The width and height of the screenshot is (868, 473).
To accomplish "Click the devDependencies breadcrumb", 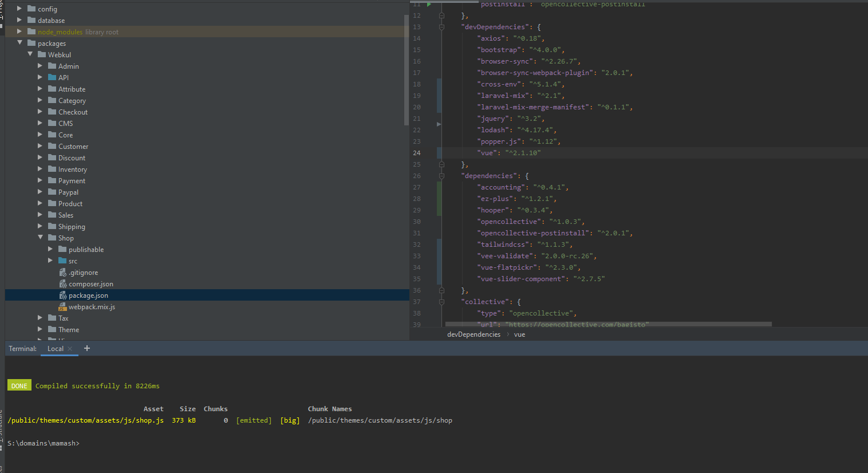I will coord(474,334).
